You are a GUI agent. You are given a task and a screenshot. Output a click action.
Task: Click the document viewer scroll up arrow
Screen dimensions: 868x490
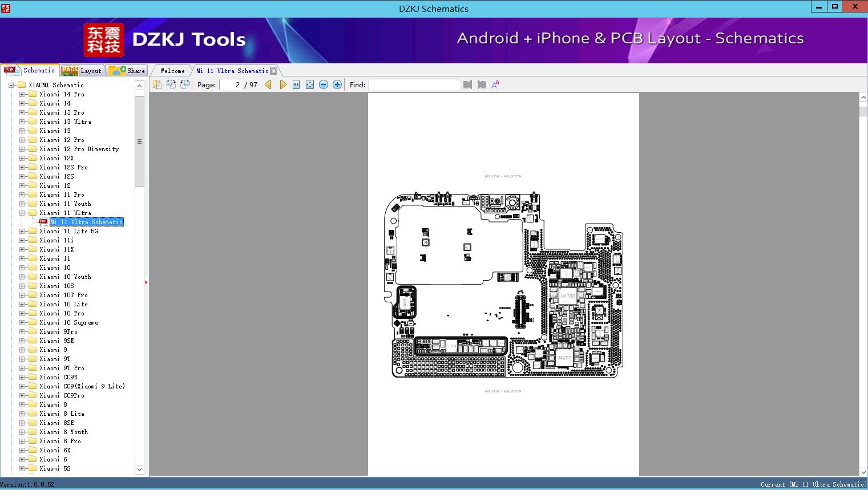[x=863, y=98]
